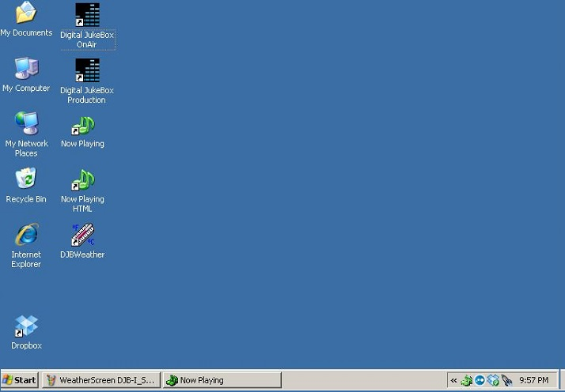Select the Digital JukeBox OnAir shortcut

pyautogui.click(x=87, y=15)
